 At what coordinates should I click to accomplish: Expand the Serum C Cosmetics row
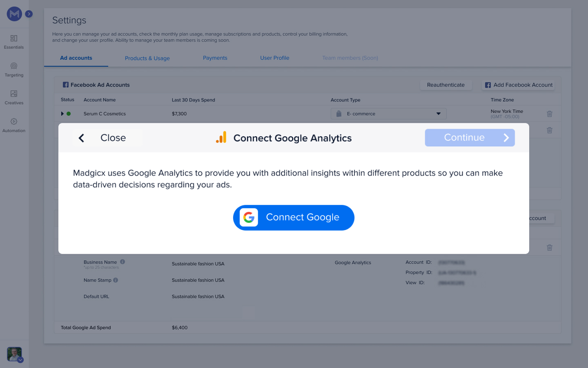62,114
